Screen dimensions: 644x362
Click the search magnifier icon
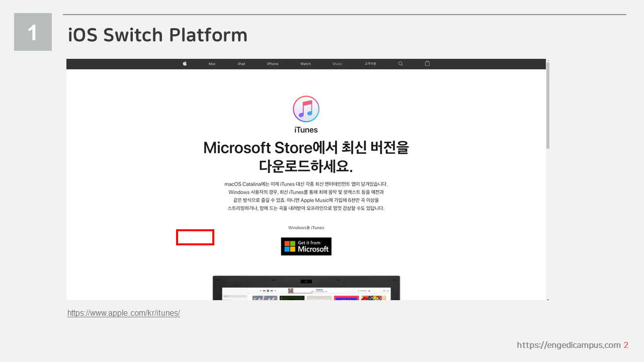click(400, 64)
